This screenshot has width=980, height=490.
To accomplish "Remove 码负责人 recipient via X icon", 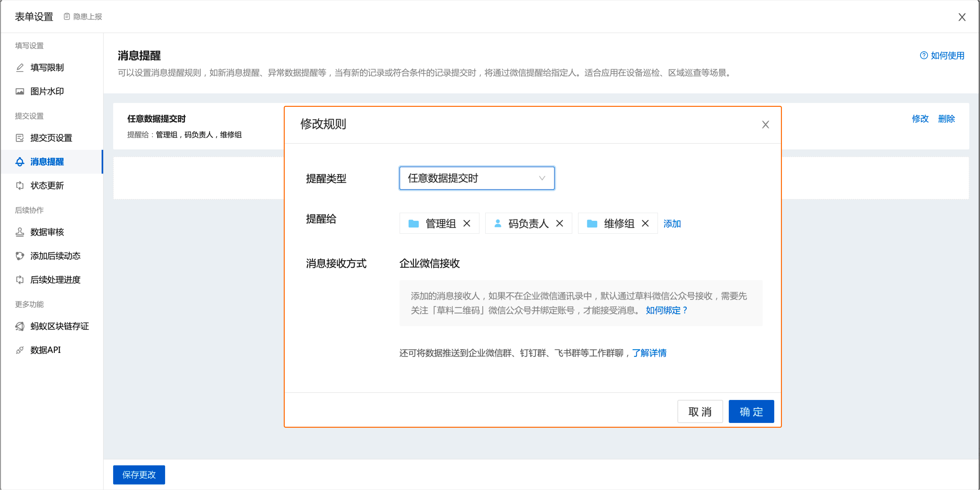I will click(x=560, y=223).
